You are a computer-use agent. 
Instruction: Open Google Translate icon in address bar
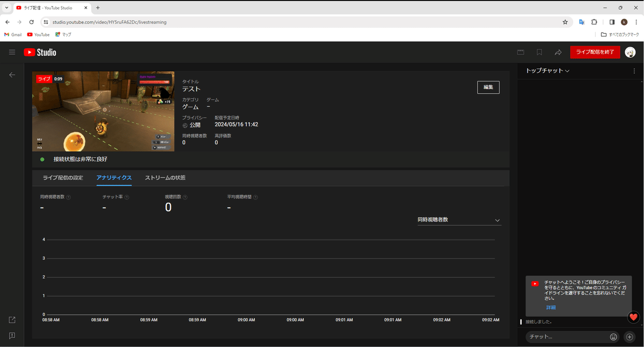[581, 22]
